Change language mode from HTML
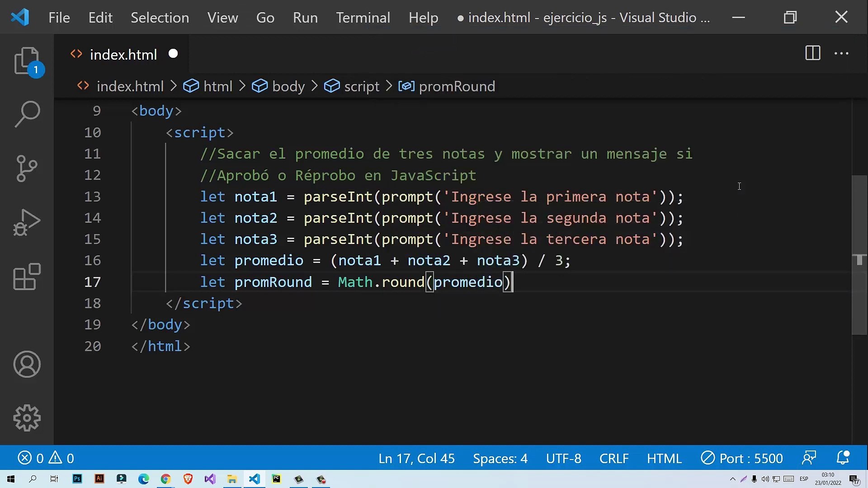 (664, 458)
